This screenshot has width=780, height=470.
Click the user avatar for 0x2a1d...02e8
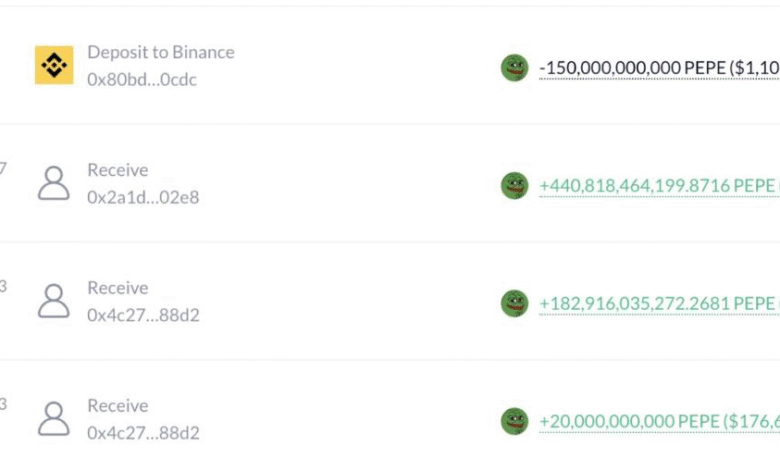coord(54,184)
